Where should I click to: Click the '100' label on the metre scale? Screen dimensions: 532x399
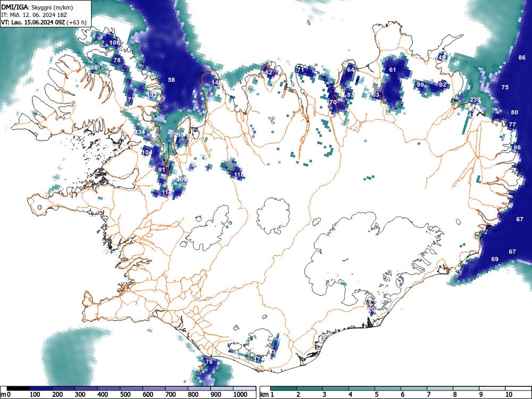pyautogui.click(x=35, y=394)
